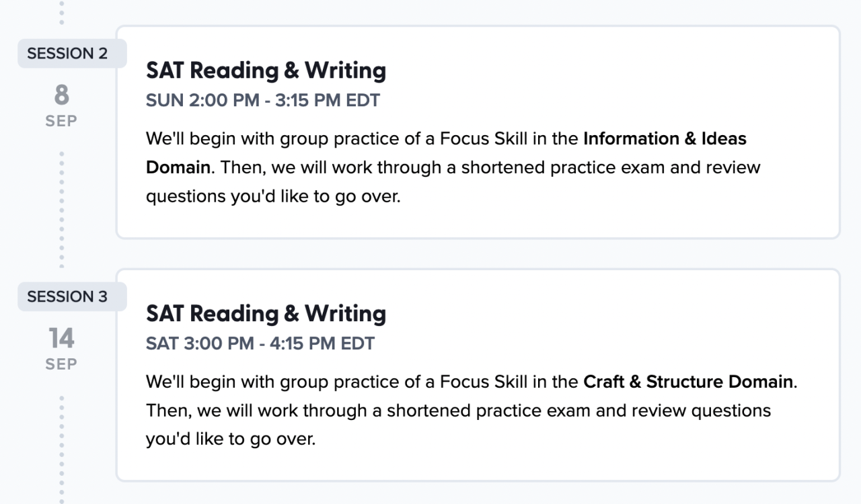The image size is (861, 504).
Task: Click bold Craft & Structure Domain text
Action: pos(687,382)
